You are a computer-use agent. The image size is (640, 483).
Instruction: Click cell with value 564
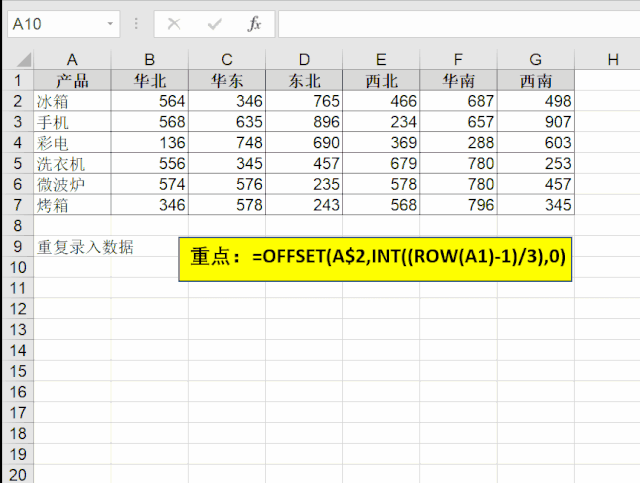[x=149, y=101]
